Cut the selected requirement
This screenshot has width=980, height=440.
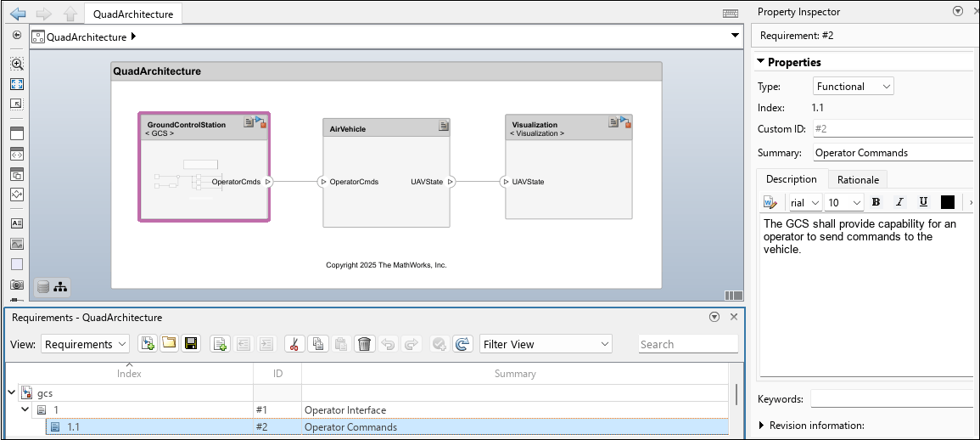pos(294,344)
